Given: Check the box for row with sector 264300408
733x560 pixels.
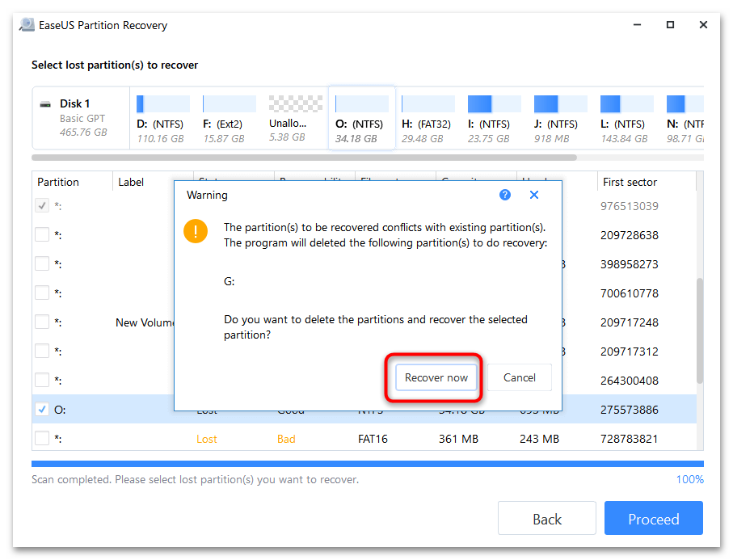Looking at the screenshot, I should pyautogui.click(x=42, y=380).
